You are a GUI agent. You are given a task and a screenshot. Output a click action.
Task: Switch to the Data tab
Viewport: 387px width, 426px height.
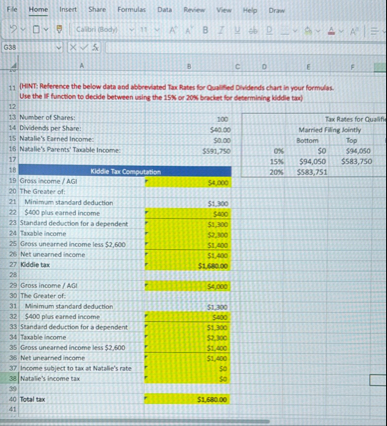[x=165, y=10]
